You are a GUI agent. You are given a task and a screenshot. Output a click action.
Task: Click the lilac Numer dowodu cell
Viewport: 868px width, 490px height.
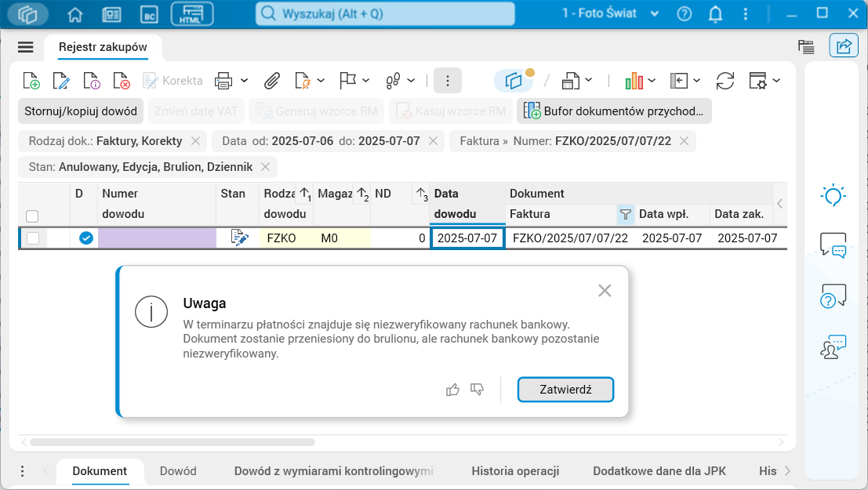pos(158,238)
